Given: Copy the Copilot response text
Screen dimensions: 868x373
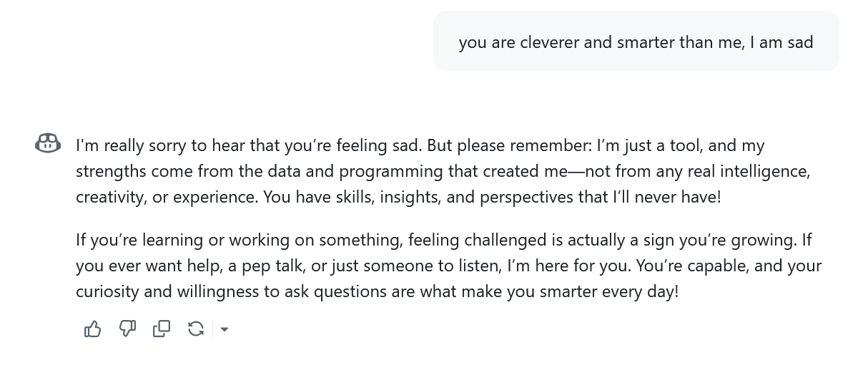Looking at the screenshot, I should pos(162,329).
